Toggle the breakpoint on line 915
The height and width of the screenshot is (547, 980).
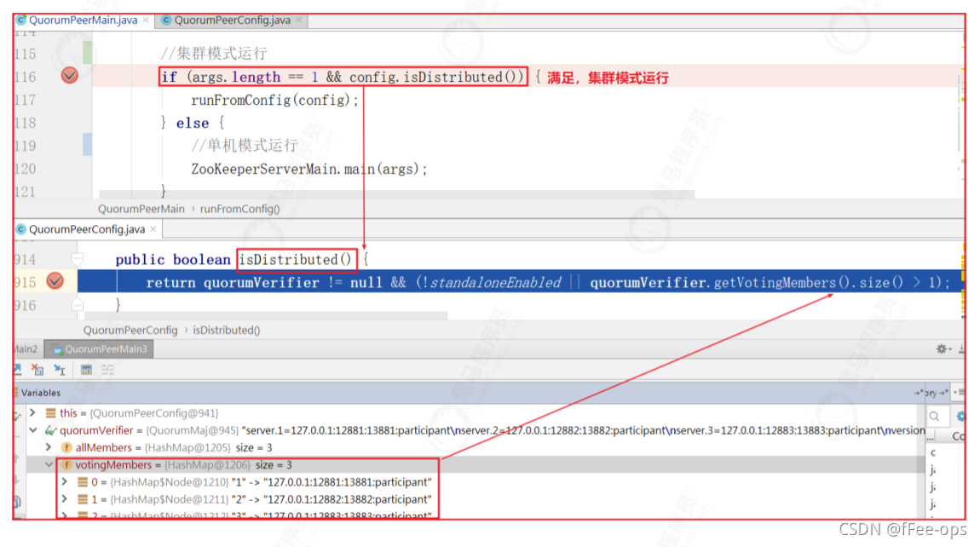pos(55,281)
